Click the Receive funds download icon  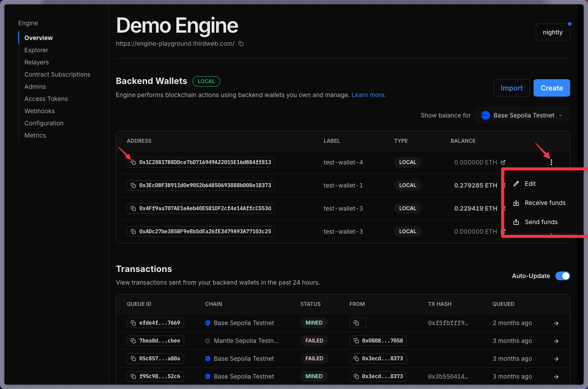[516, 203]
